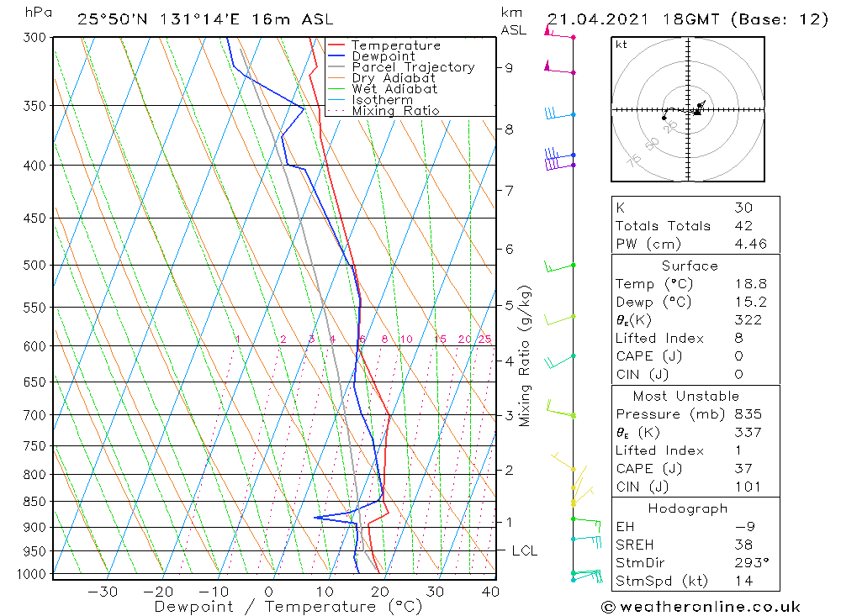
Task: Click the -30 temperature axis label
Action: pos(103,592)
